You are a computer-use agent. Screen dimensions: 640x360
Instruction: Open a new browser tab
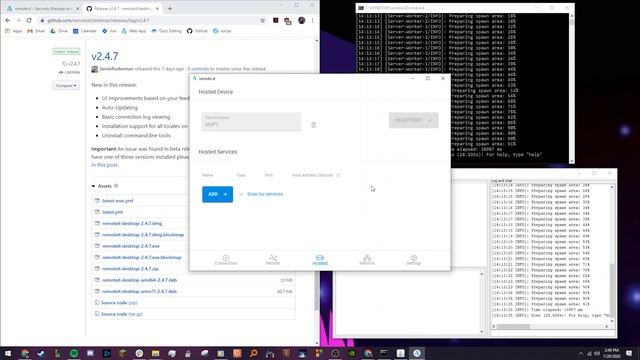(170, 9)
